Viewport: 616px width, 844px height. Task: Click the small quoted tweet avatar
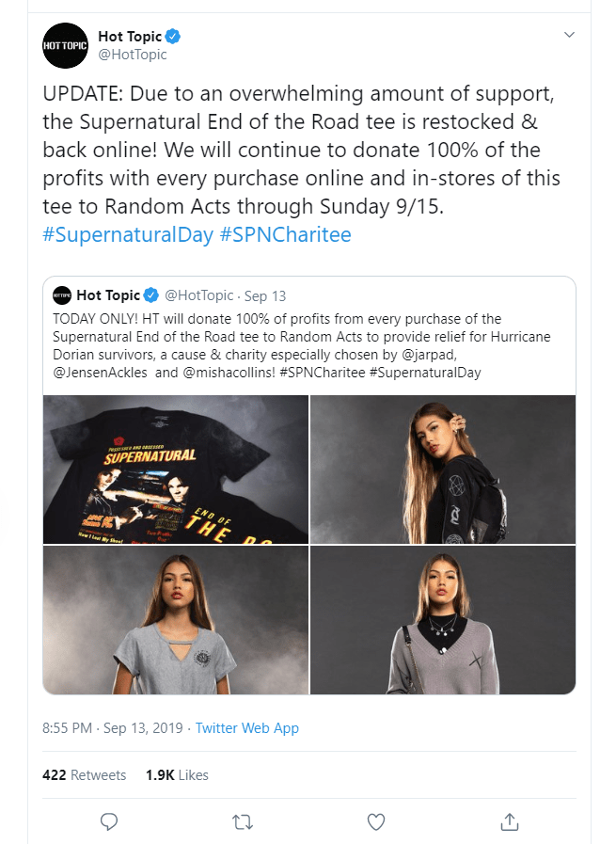pos(62,295)
